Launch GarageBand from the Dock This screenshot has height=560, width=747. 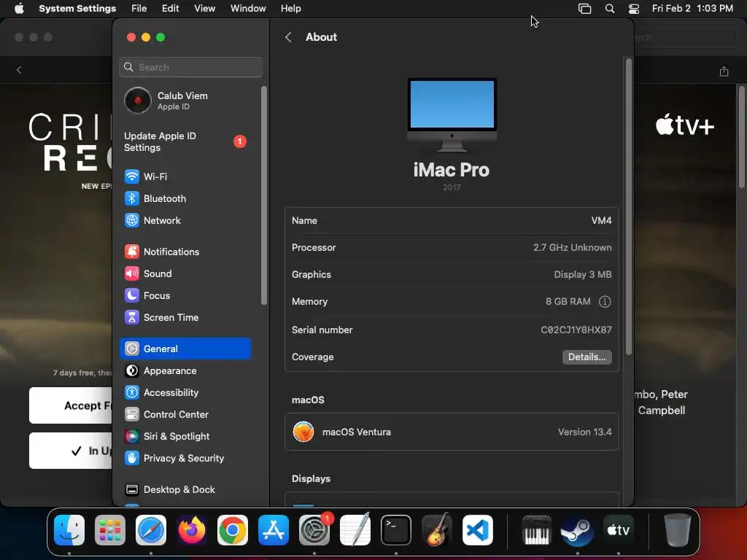click(x=437, y=531)
